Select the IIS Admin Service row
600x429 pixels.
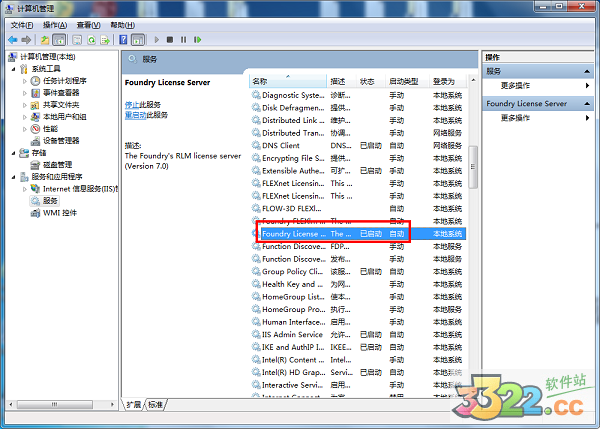pyautogui.click(x=359, y=334)
